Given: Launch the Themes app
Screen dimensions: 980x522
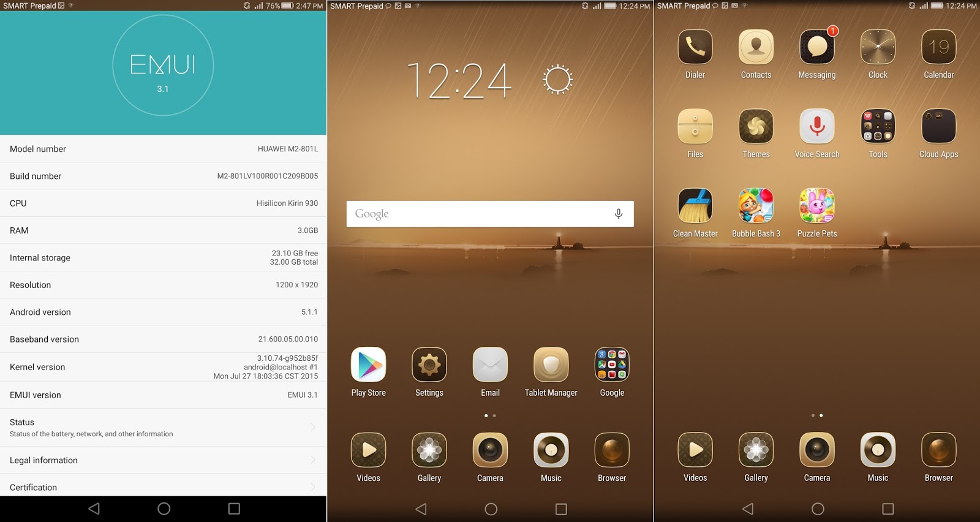Looking at the screenshot, I should (756, 126).
